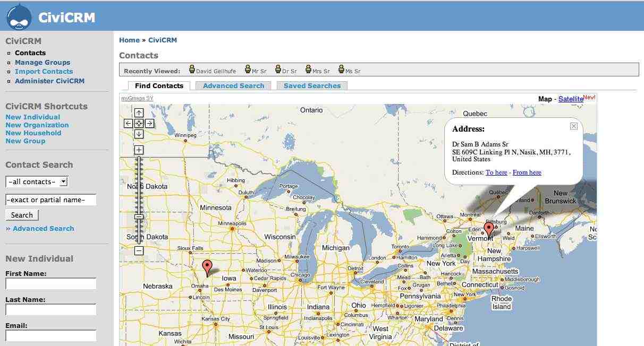Open recently viewed Dr Sr contact
The height and width of the screenshot is (346, 644).
[286, 70]
